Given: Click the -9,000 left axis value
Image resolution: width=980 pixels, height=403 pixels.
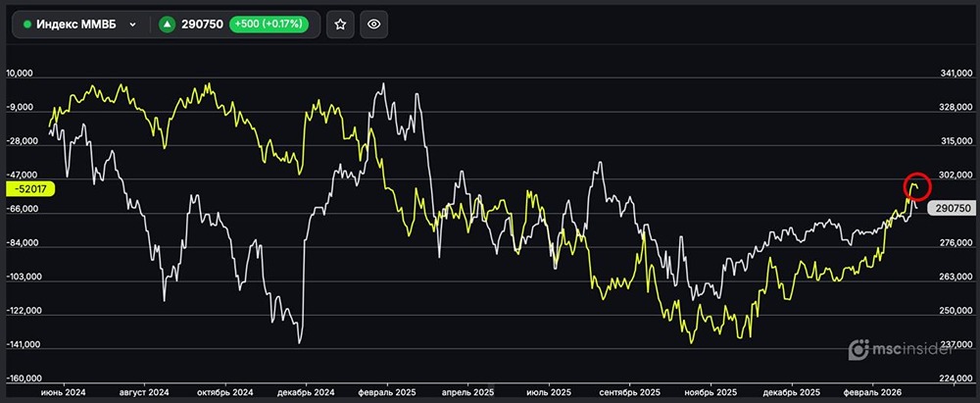Looking at the screenshot, I should (20, 108).
